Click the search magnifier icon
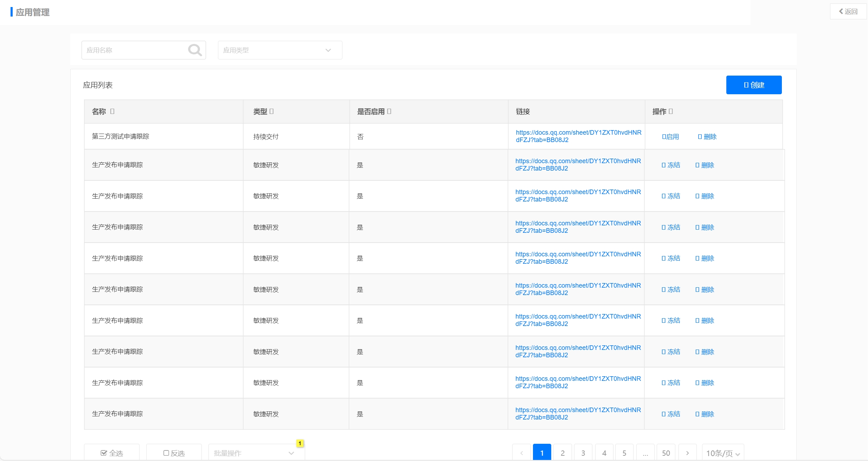Image resolution: width=868 pixels, height=461 pixels. [195, 50]
